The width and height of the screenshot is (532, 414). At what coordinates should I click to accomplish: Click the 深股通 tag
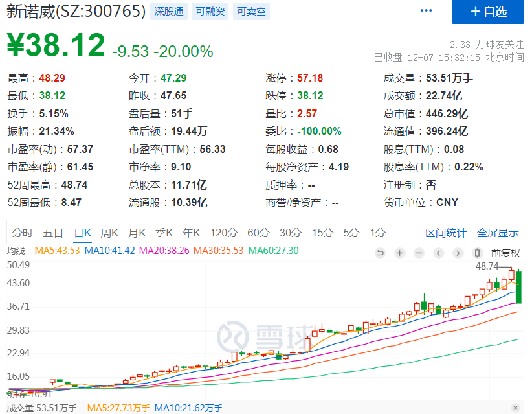[x=169, y=12]
